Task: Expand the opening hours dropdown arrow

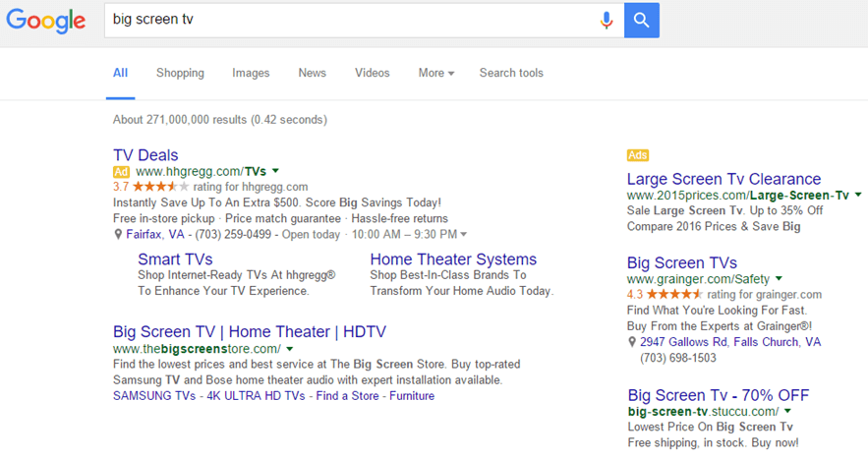Action: 464,235
